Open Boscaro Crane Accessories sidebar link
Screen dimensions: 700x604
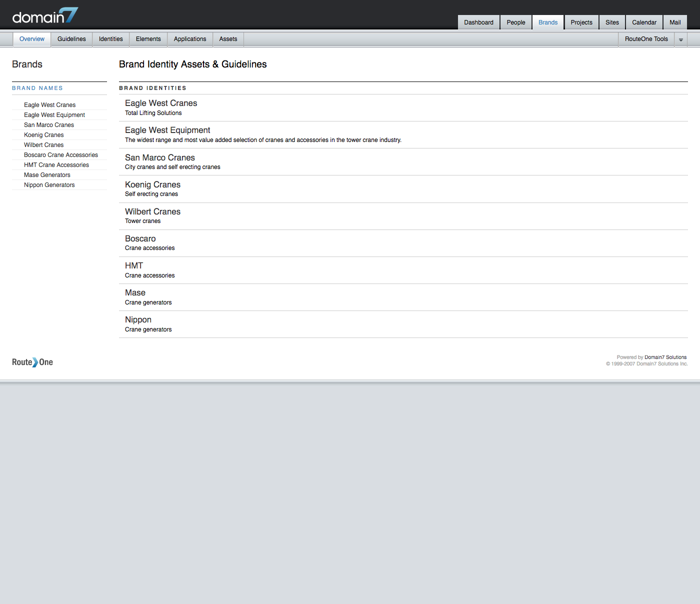[61, 155]
